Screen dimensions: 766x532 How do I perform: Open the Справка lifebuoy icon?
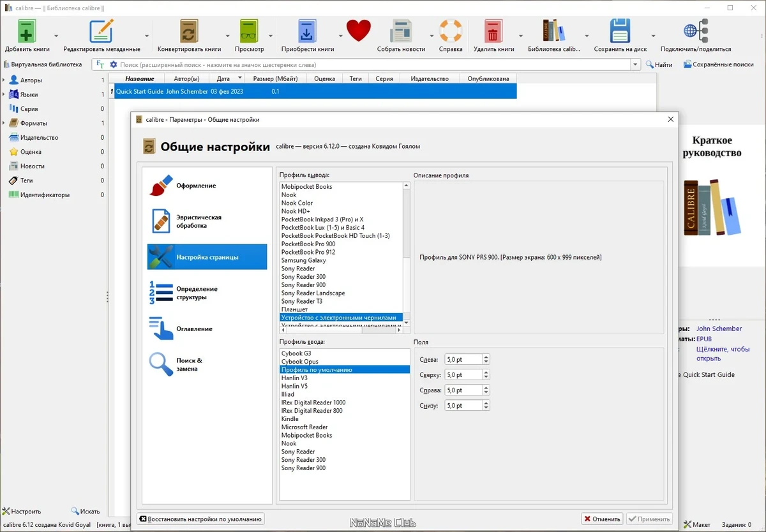[451, 31]
